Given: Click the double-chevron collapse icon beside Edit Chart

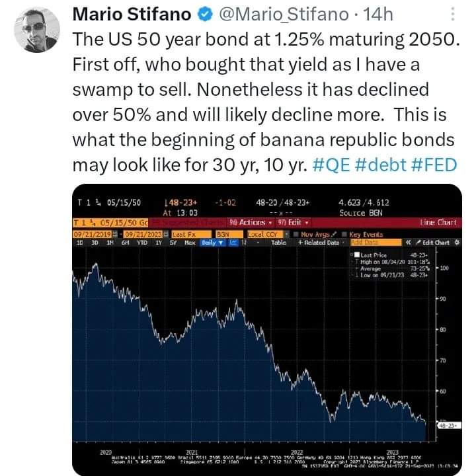Looking at the screenshot, I should pyautogui.click(x=409, y=243).
